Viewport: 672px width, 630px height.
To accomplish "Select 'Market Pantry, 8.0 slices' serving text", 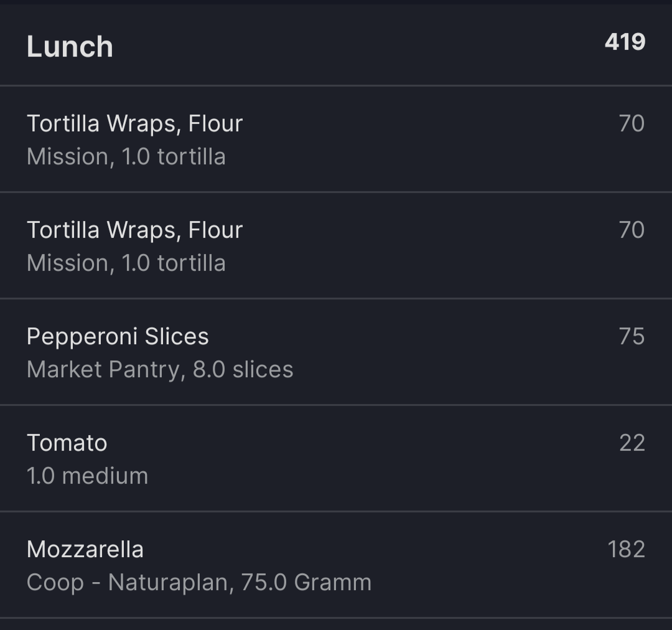I will click(160, 369).
